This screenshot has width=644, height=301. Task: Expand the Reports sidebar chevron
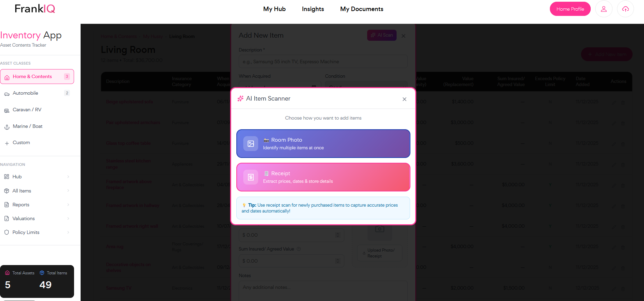(68, 205)
